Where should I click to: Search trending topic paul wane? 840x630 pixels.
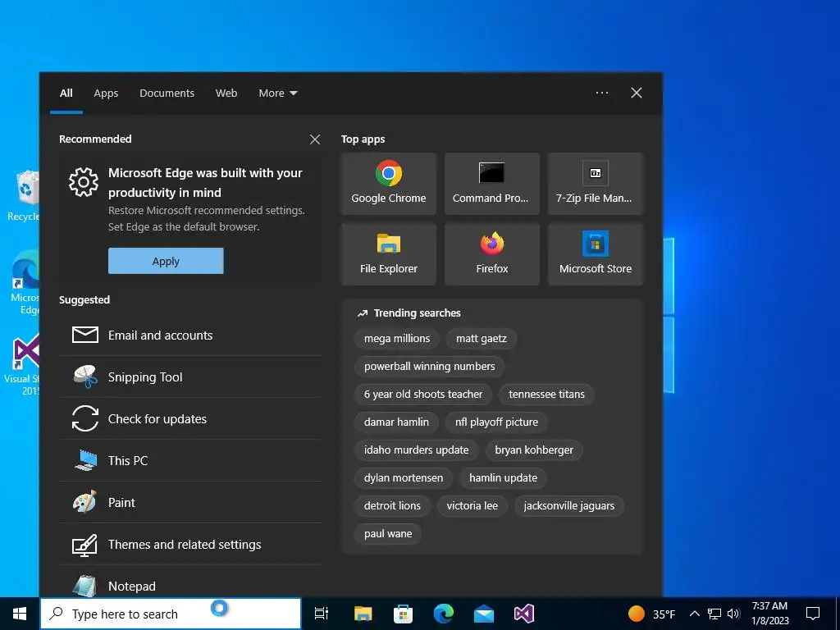tap(388, 533)
